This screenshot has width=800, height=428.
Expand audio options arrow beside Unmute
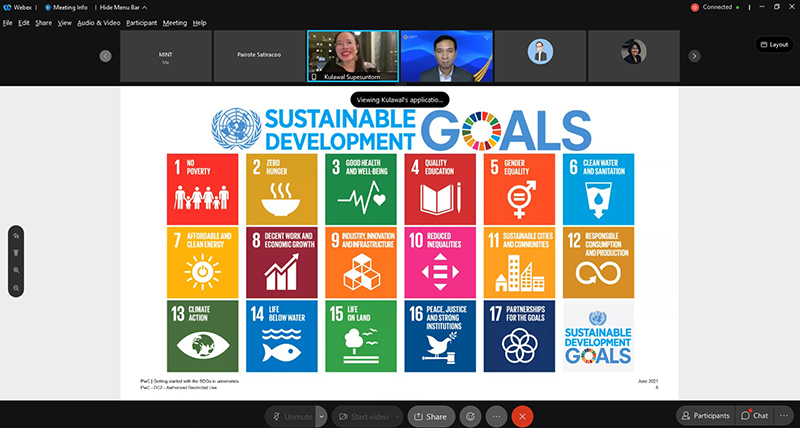320,415
